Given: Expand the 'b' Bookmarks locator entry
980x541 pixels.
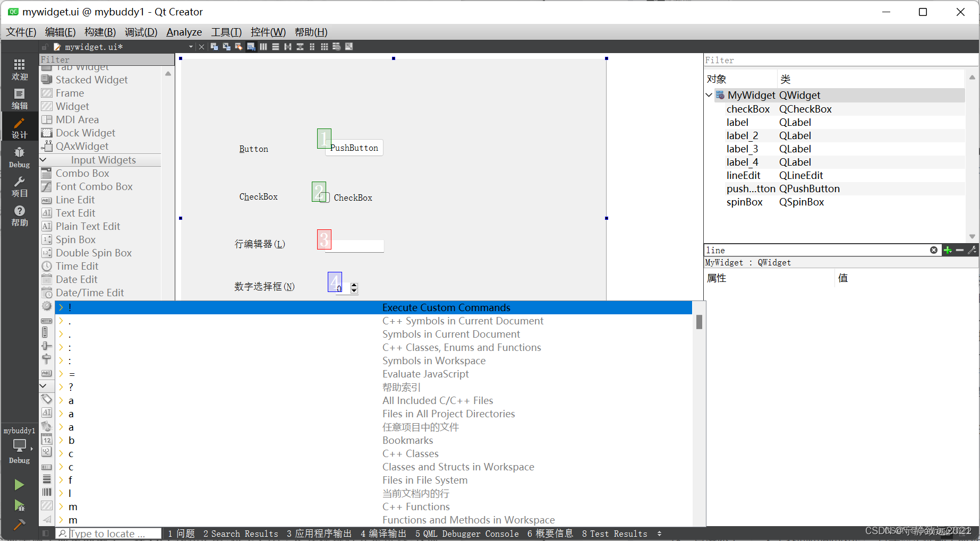Looking at the screenshot, I should tap(61, 440).
